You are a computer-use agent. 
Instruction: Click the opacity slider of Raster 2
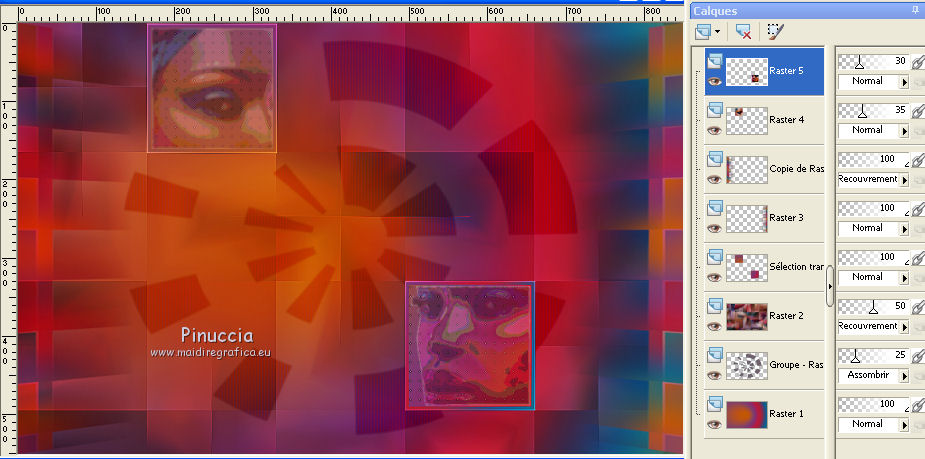pyautogui.click(x=874, y=306)
